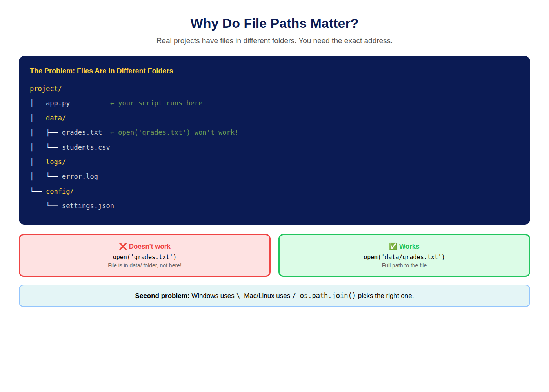This screenshot has width=549, height=392.
Task: Select grades.txt in the tree
Action: (x=82, y=132)
